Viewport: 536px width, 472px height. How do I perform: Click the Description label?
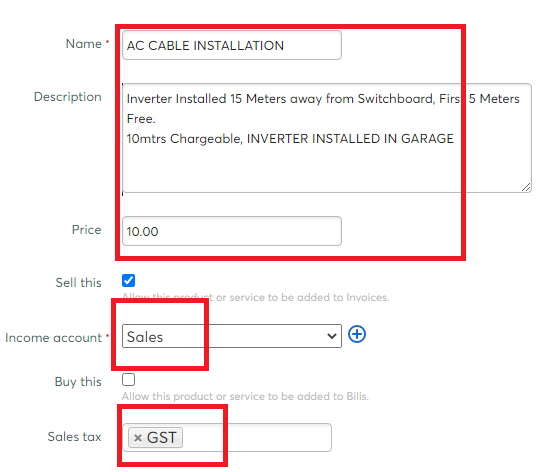click(x=68, y=97)
